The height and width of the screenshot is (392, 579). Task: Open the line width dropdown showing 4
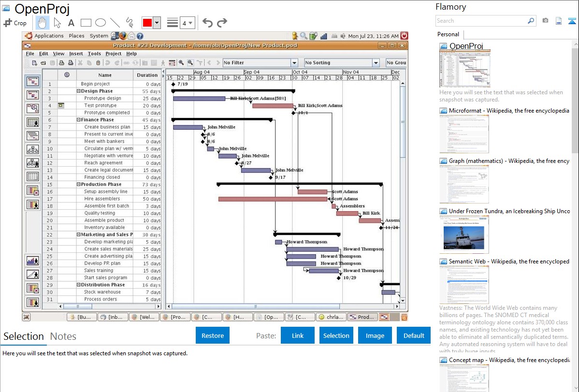coord(188,23)
